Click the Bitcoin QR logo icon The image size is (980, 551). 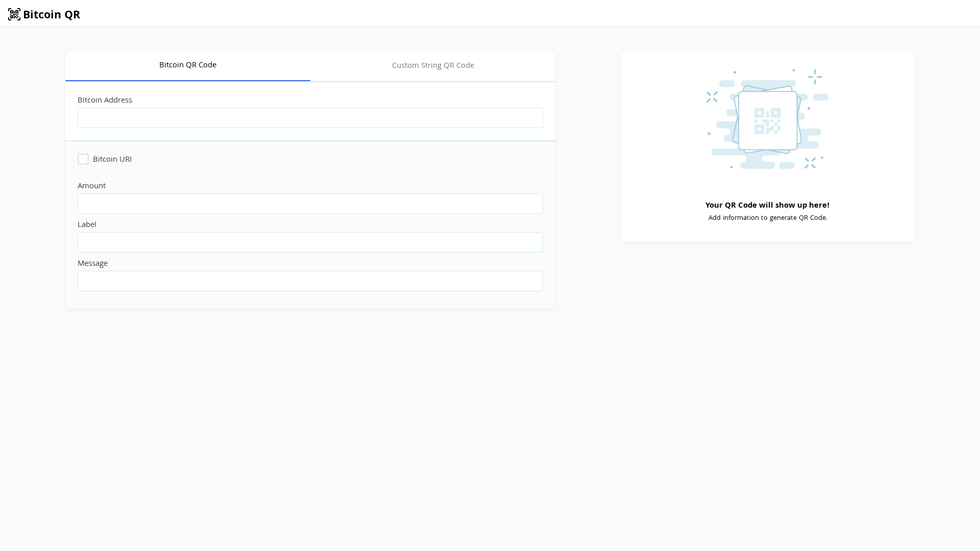pyautogui.click(x=14, y=14)
